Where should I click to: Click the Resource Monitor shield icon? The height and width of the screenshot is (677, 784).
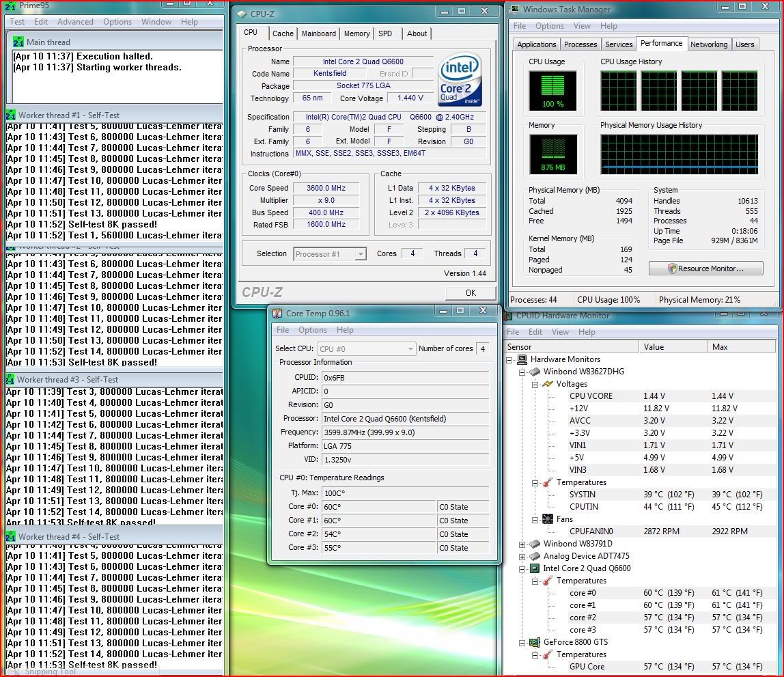(673, 268)
